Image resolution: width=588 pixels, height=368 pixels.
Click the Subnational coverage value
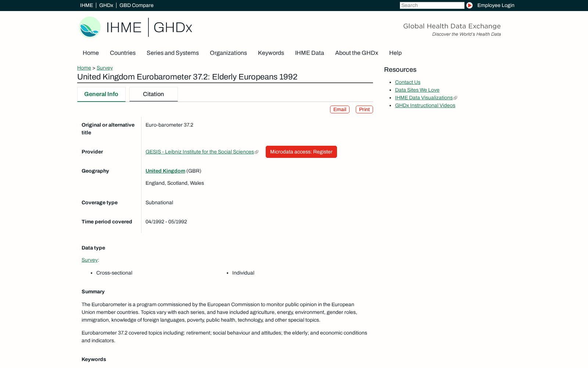click(159, 202)
